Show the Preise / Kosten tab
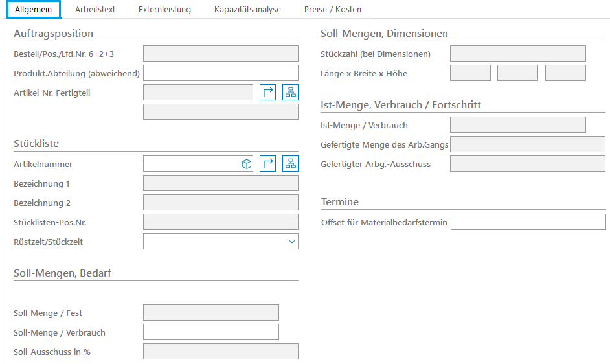This screenshot has height=364, width=610. click(333, 10)
